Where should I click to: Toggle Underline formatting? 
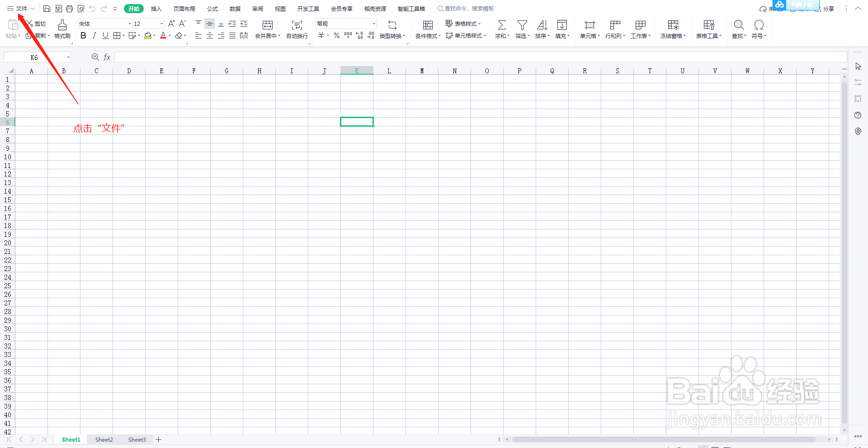(105, 35)
